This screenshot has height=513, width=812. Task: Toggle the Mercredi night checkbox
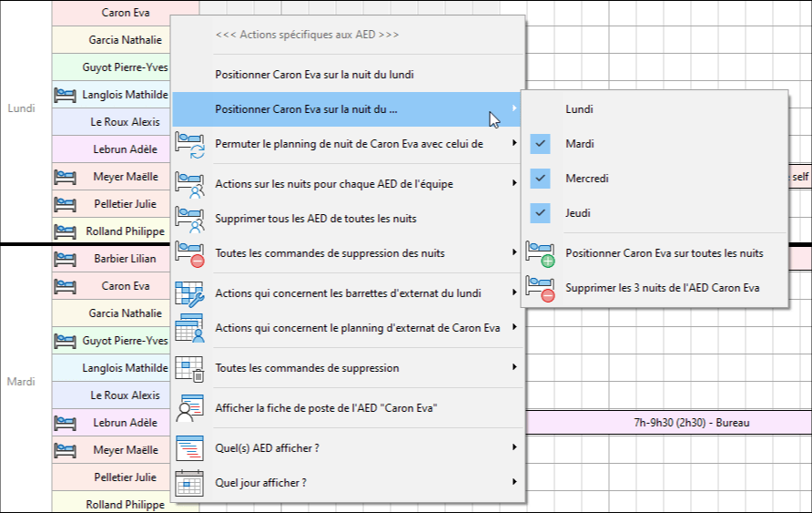pyautogui.click(x=541, y=179)
